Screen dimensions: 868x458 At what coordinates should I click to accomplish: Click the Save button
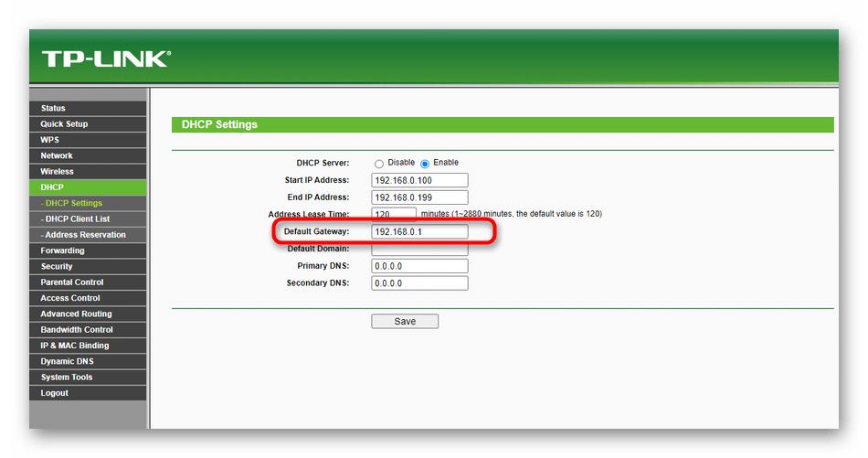click(405, 321)
